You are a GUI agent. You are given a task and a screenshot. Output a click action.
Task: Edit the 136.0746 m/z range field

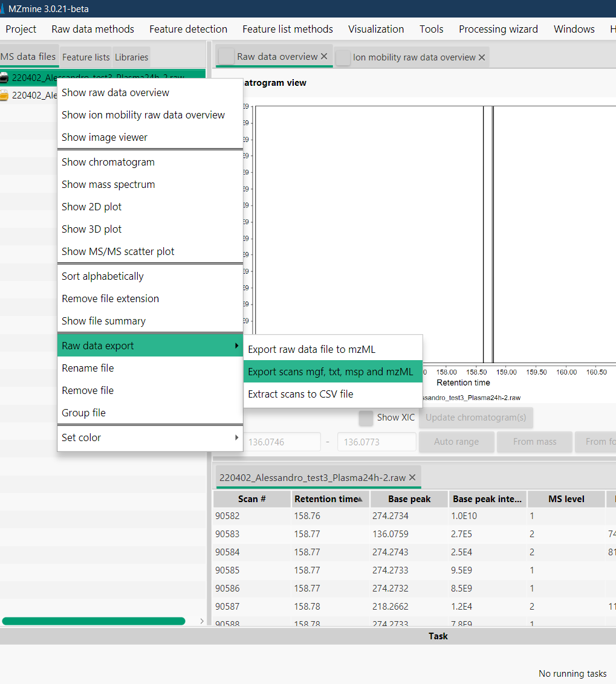pos(282,442)
